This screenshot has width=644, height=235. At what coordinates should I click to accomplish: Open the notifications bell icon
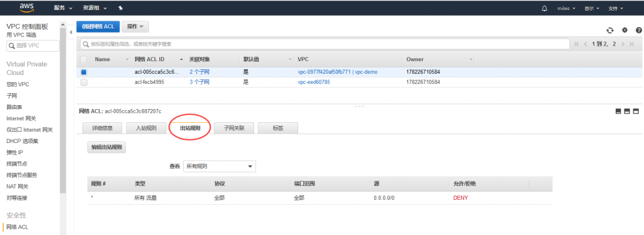(545, 8)
